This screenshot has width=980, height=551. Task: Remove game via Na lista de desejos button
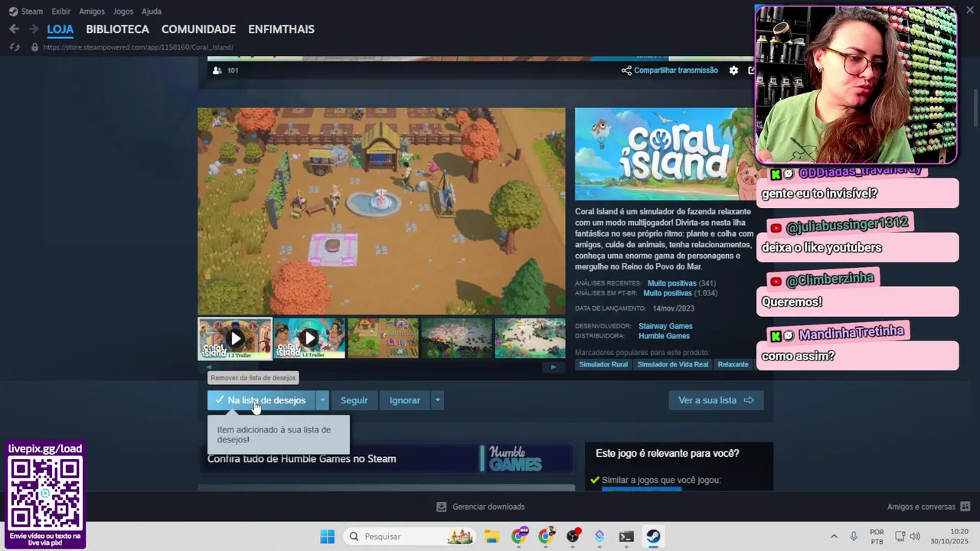pyautogui.click(x=260, y=400)
